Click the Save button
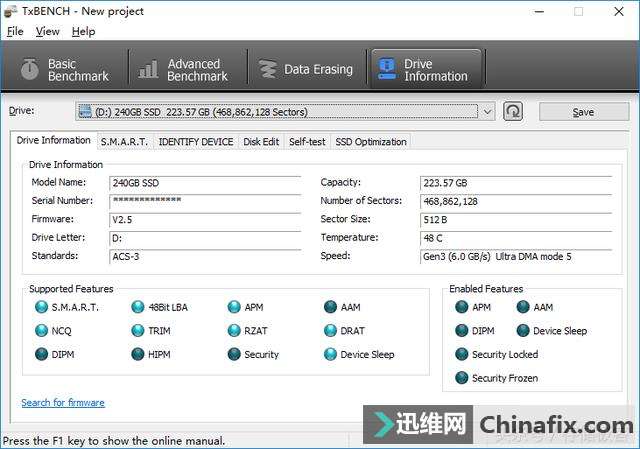The image size is (640, 449). (584, 112)
